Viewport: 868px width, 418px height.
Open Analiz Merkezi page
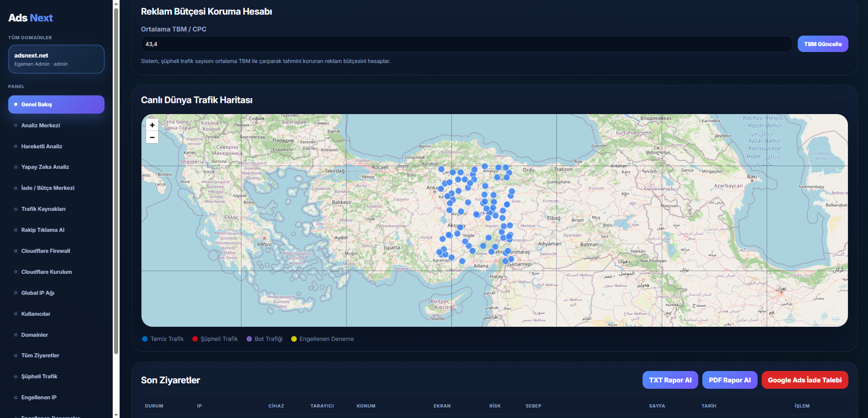[56, 125]
